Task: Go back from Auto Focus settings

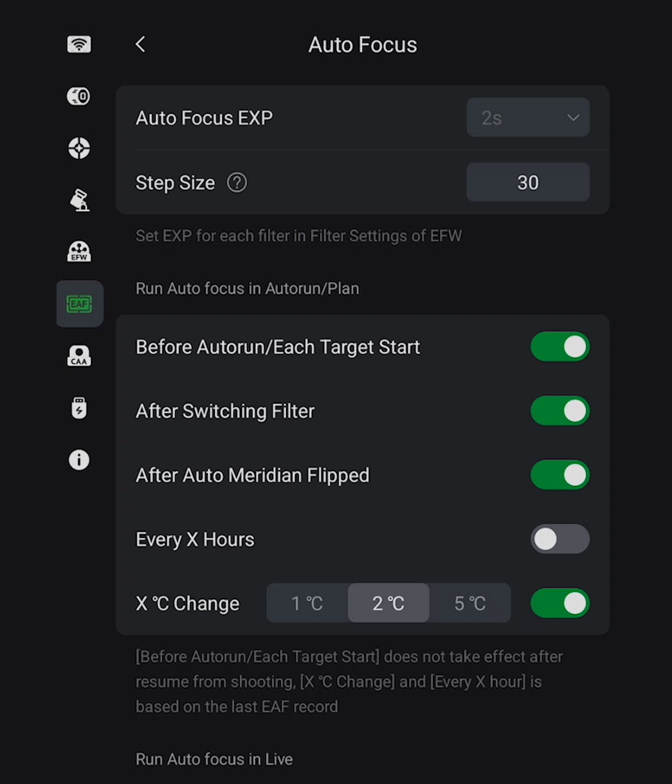Action: [140, 44]
